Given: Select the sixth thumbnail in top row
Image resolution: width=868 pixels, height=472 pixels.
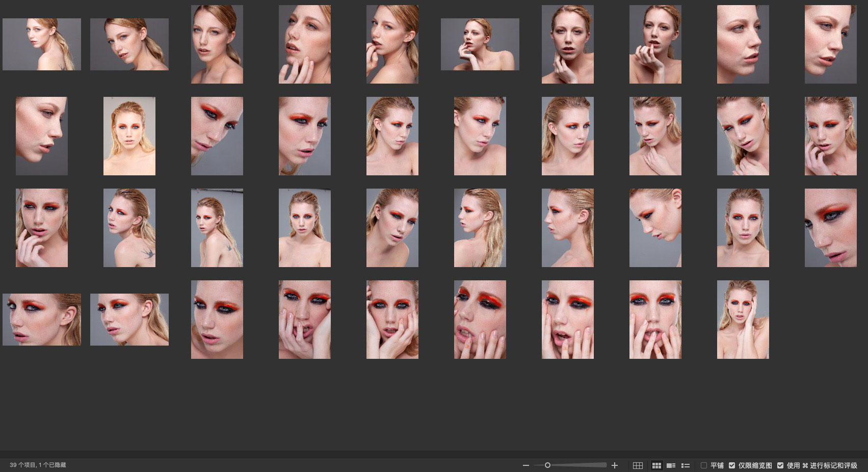Looking at the screenshot, I should click(480, 44).
